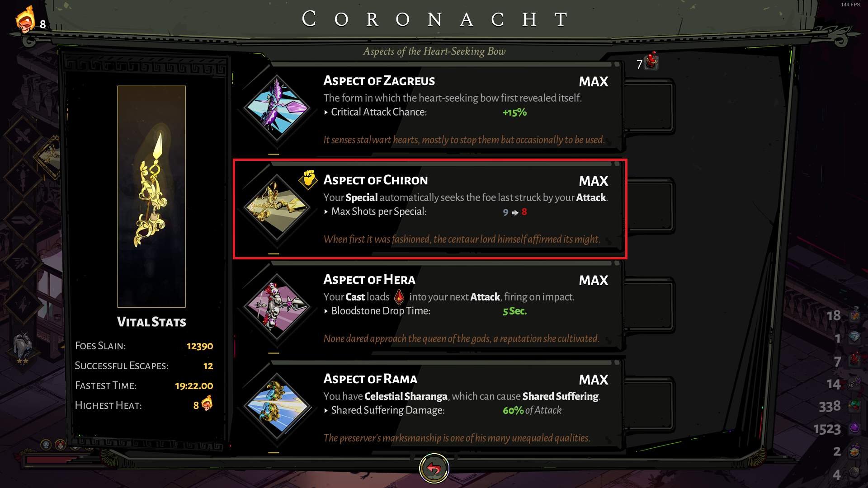Screen dimensions: 868x488
Task: Select the Aspect of Chiron bow icon
Action: coord(277,207)
